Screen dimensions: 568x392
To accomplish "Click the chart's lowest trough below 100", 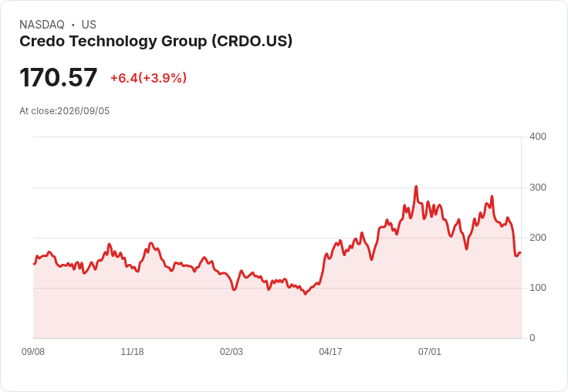I will [x=306, y=294].
